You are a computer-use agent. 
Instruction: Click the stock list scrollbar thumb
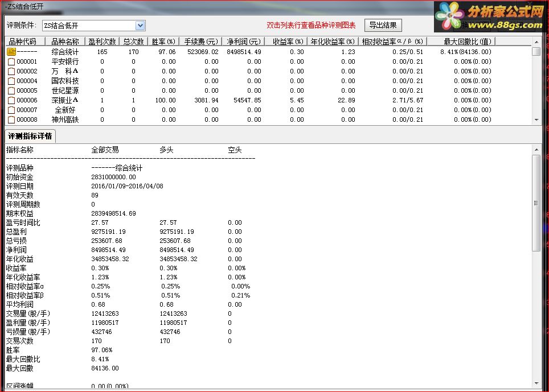(x=536, y=51)
